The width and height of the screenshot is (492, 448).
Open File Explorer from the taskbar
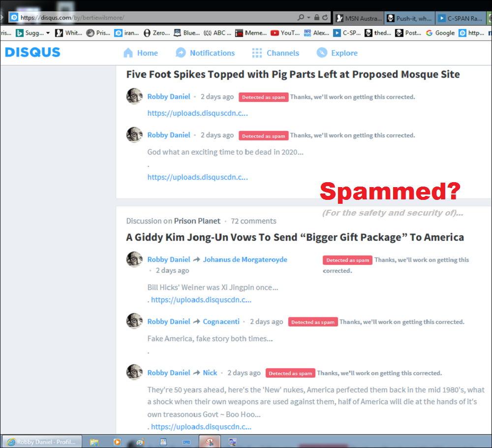pyautogui.click(x=94, y=442)
